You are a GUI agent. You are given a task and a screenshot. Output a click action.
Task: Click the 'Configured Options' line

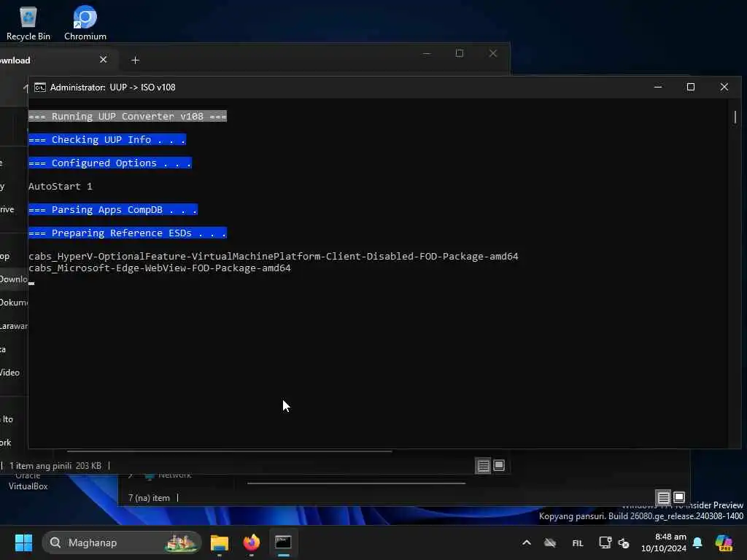[109, 163]
